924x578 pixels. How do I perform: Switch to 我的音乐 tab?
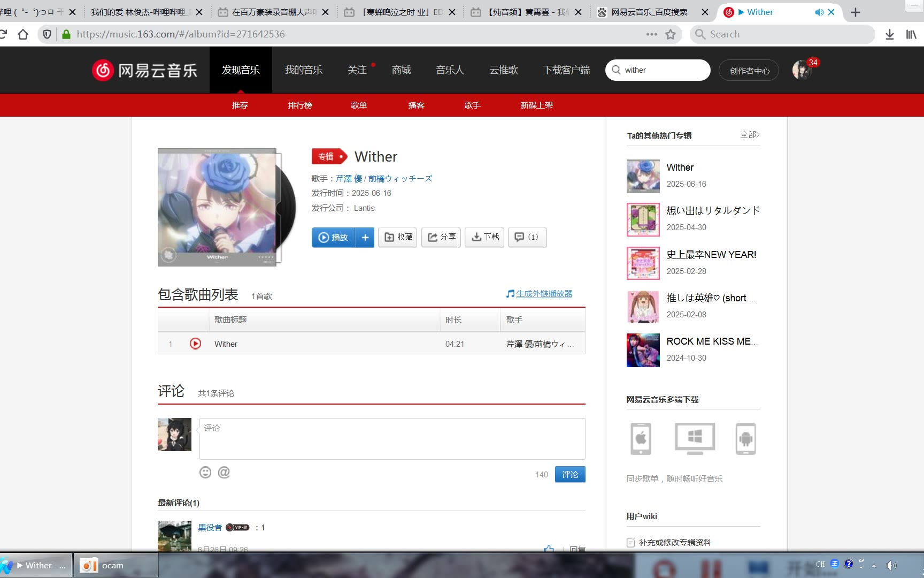click(x=303, y=70)
